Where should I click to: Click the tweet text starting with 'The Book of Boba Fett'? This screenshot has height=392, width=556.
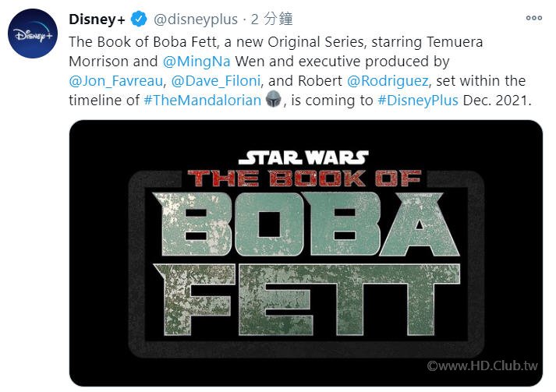pyautogui.click(x=234, y=40)
